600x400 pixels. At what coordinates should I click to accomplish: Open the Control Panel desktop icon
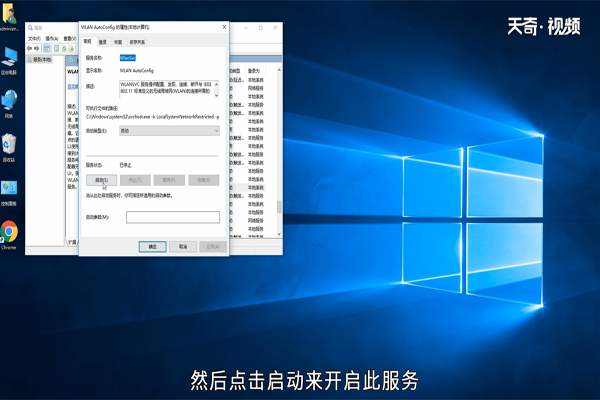[9, 193]
